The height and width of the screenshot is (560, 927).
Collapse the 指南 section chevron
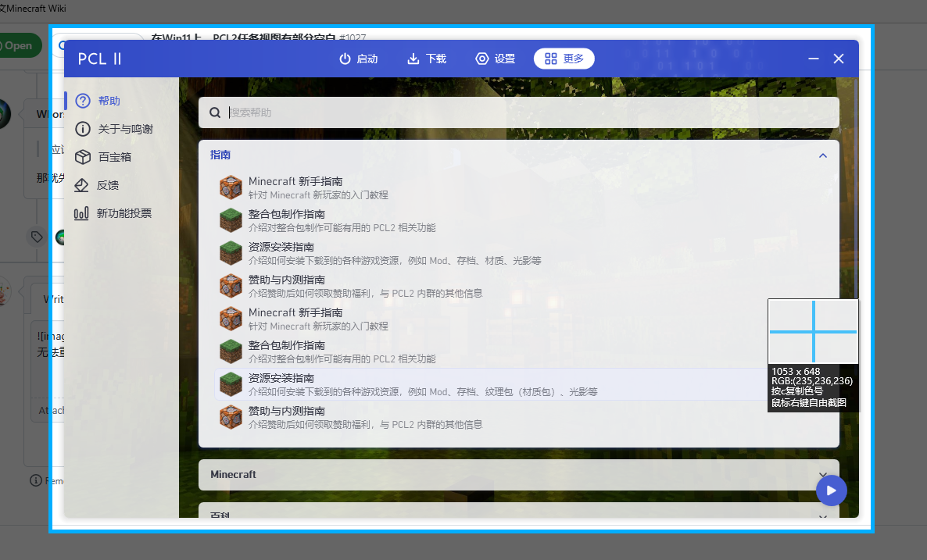click(822, 155)
